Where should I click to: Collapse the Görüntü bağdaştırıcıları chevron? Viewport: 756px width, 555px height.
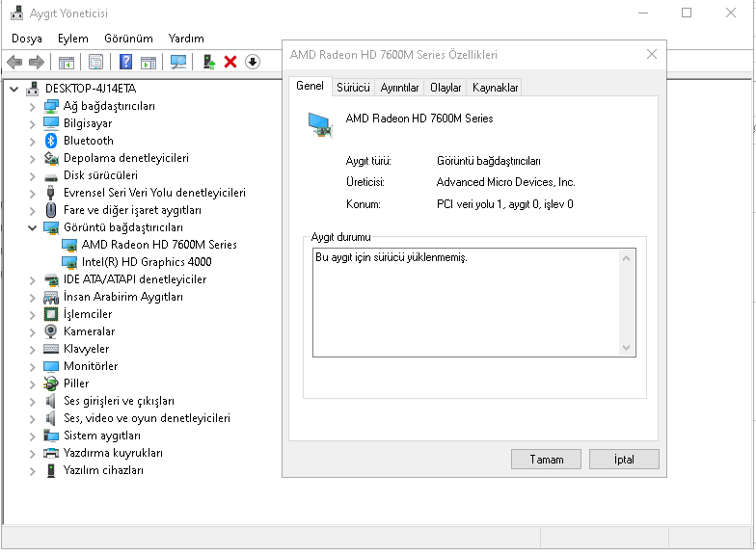(33, 227)
